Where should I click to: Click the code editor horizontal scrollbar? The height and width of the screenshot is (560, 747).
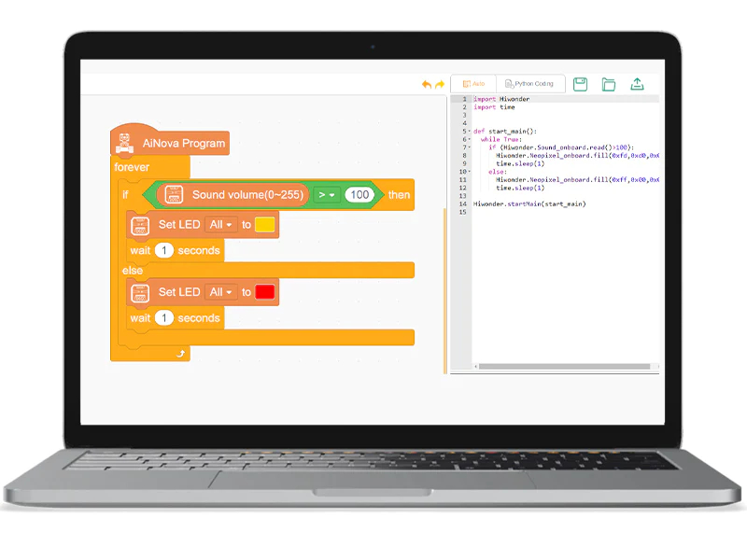[560, 366]
